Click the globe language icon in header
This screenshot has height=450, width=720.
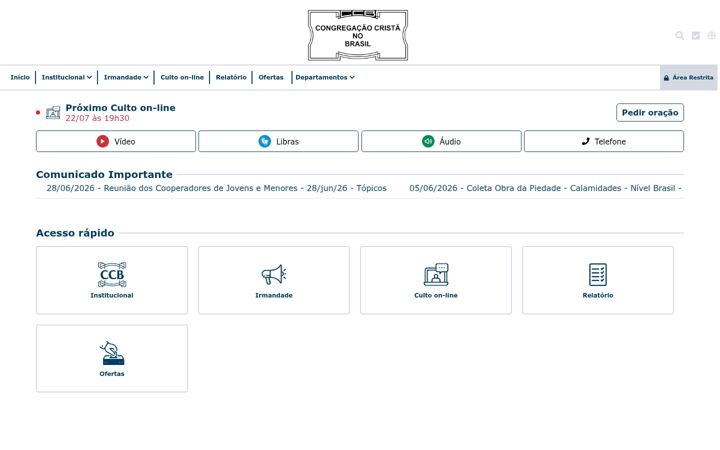(711, 36)
